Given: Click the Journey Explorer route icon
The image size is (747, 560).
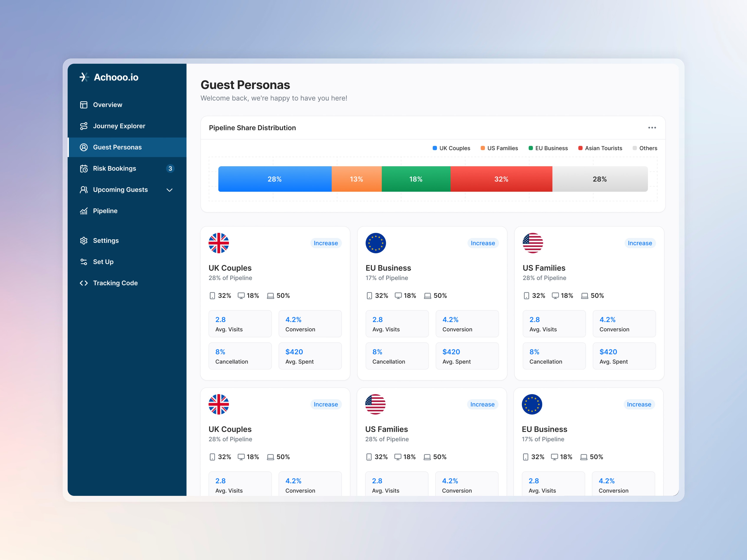Looking at the screenshot, I should click(83, 126).
